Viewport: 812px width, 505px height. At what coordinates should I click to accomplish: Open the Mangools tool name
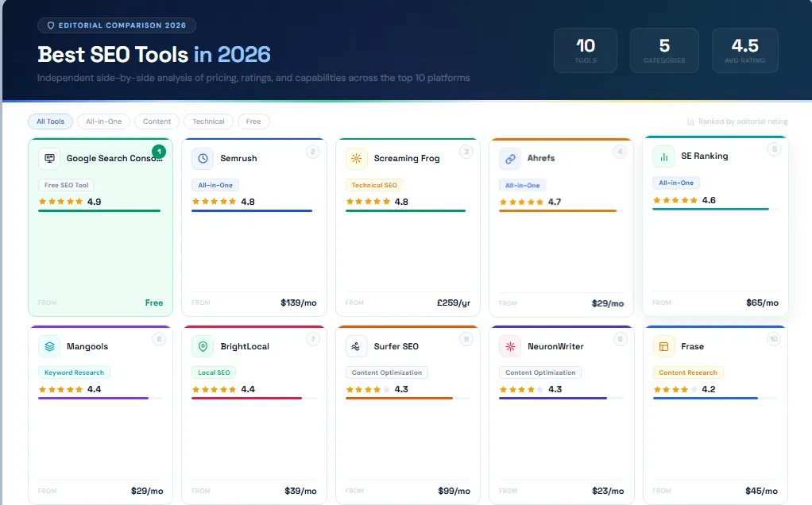point(87,347)
